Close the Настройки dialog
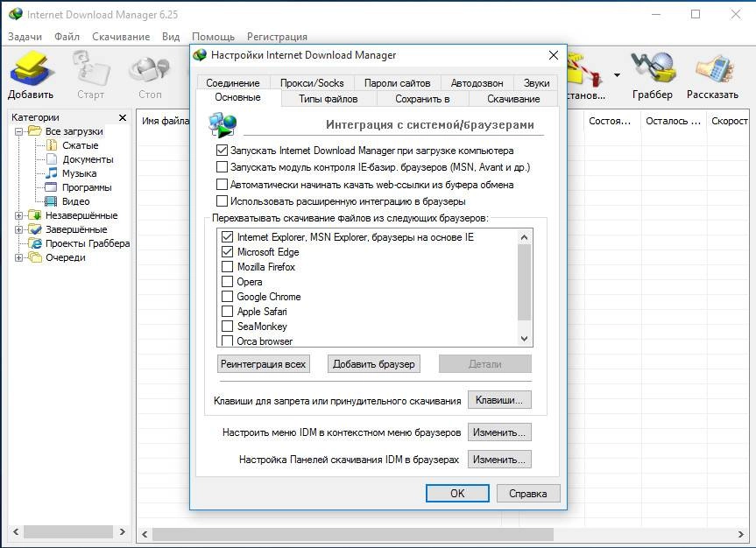Screen dimensions: 756x548 (554, 55)
